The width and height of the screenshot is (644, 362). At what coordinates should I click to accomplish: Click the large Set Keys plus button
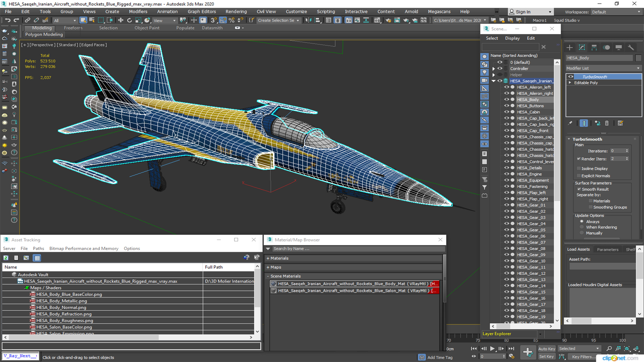click(x=528, y=352)
